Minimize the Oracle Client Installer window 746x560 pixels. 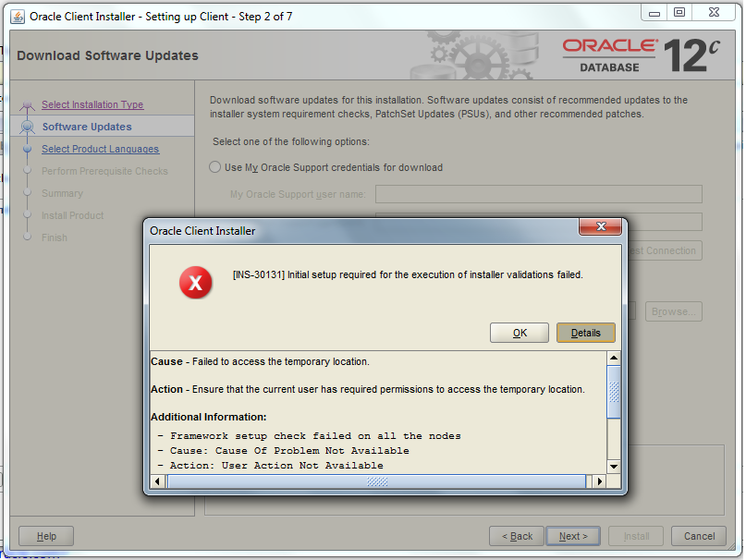pyautogui.click(x=654, y=13)
